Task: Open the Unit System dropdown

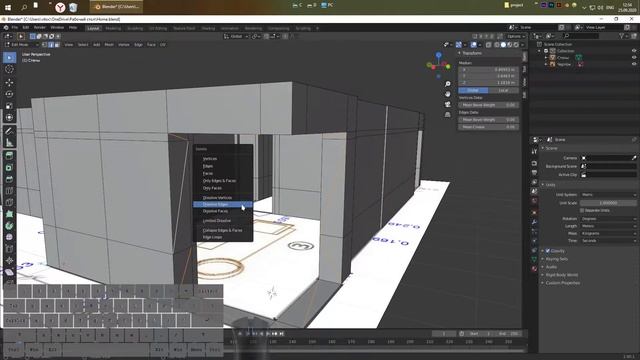Action: tap(609, 195)
